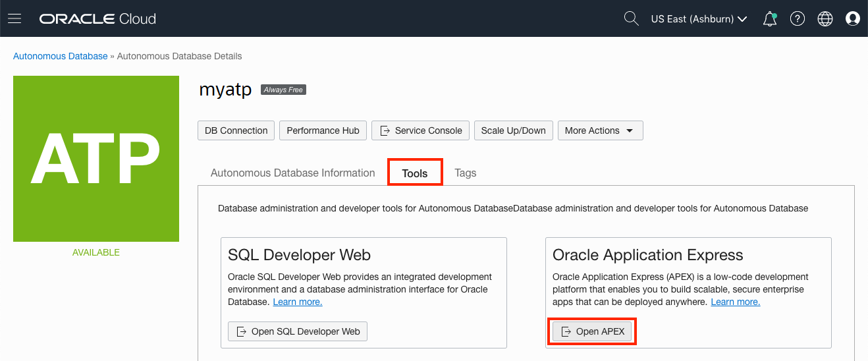This screenshot has width=868, height=361.
Task: Open the language globe icon
Action: [x=825, y=19]
